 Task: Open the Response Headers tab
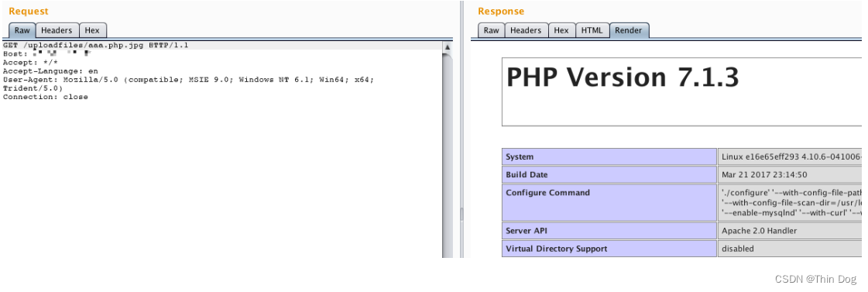pos(527,30)
